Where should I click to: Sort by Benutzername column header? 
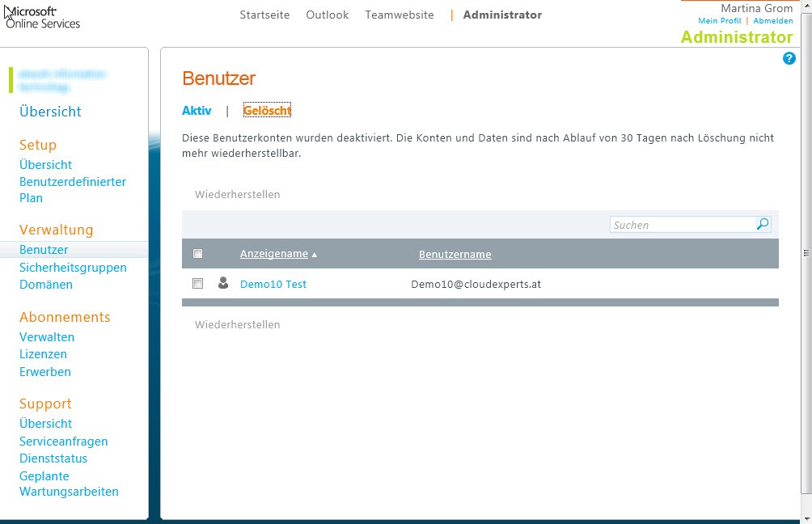[455, 255]
